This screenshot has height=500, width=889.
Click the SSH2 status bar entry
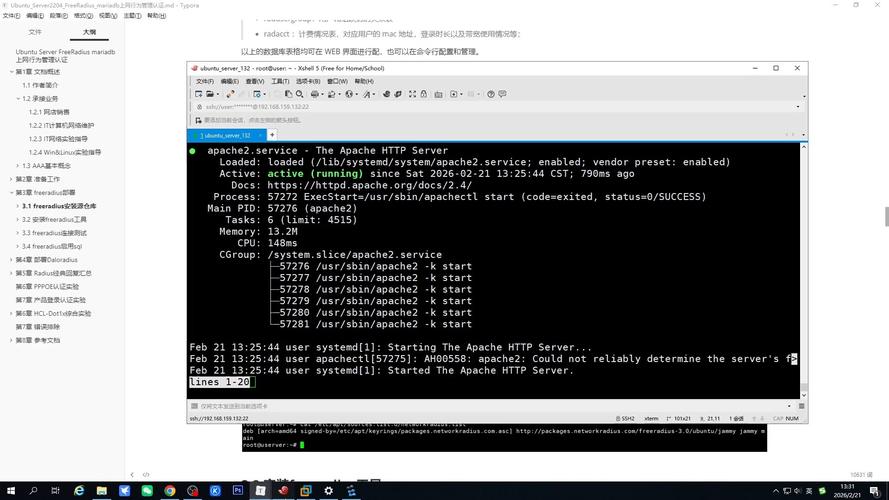pos(625,418)
